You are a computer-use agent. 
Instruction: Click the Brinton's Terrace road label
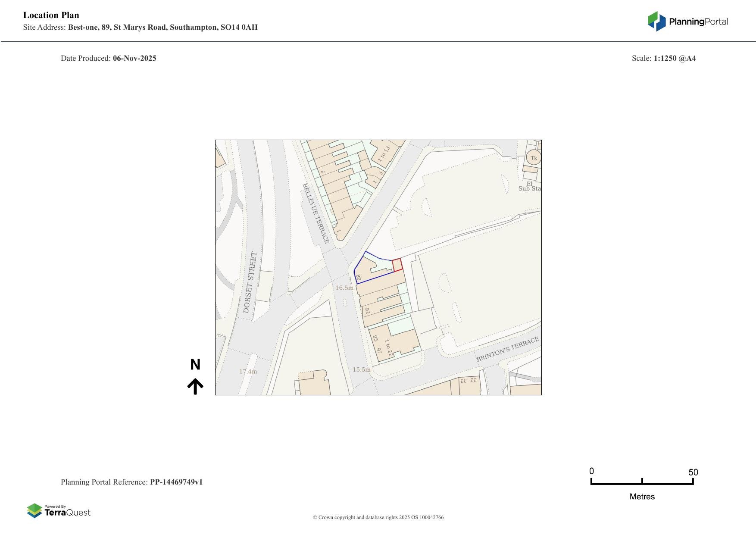(x=507, y=350)
